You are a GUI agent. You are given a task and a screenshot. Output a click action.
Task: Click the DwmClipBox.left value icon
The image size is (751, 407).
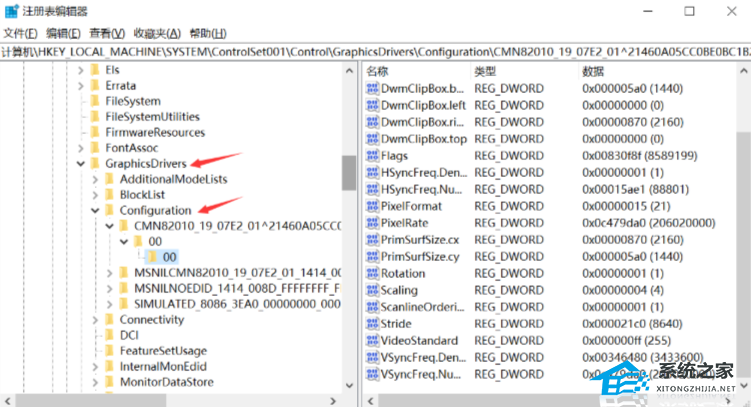(x=372, y=105)
